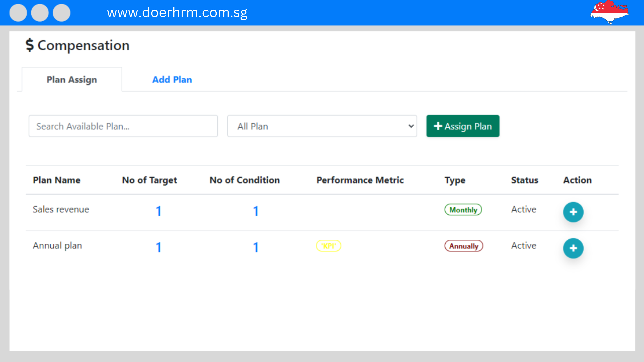Click the yellow 'KPI' metric badge
644x362 pixels.
click(328, 246)
